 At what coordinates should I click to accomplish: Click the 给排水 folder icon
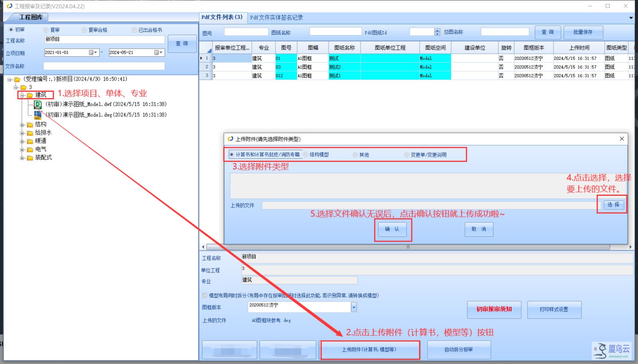30,133
